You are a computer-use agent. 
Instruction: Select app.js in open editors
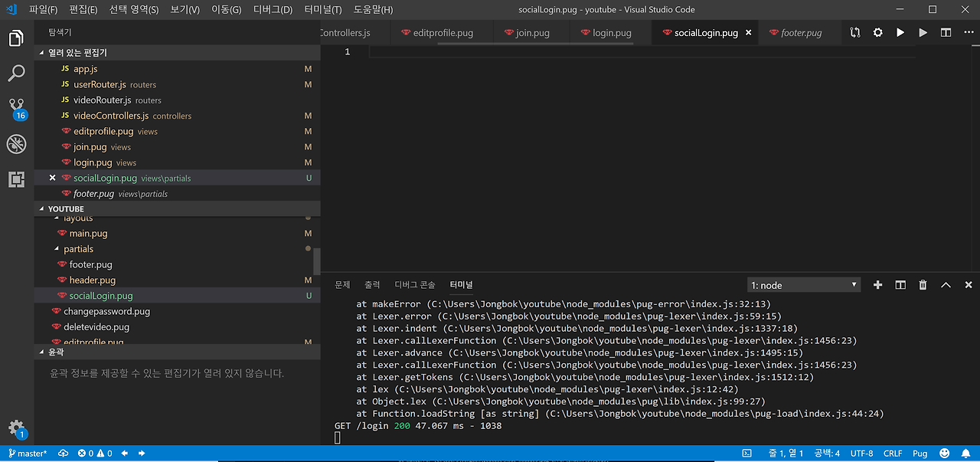(177, 69)
